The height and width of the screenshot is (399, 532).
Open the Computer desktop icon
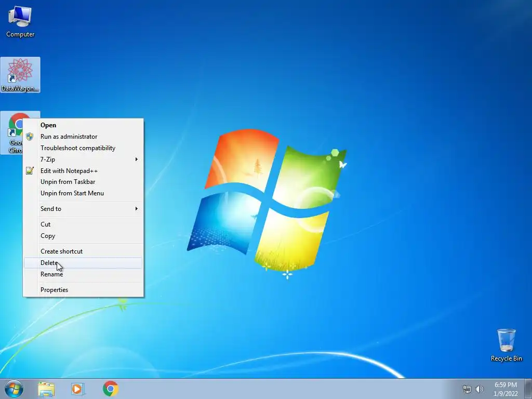pos(20,21)
